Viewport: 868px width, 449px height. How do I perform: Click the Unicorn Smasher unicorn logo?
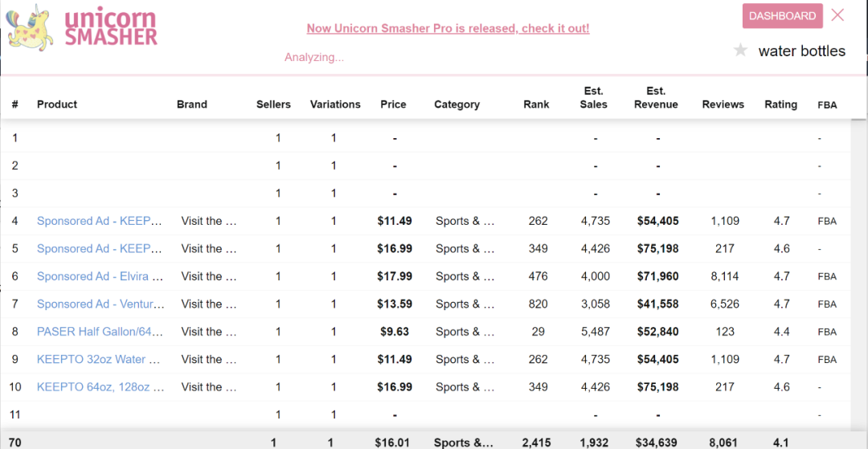[31, 27]
